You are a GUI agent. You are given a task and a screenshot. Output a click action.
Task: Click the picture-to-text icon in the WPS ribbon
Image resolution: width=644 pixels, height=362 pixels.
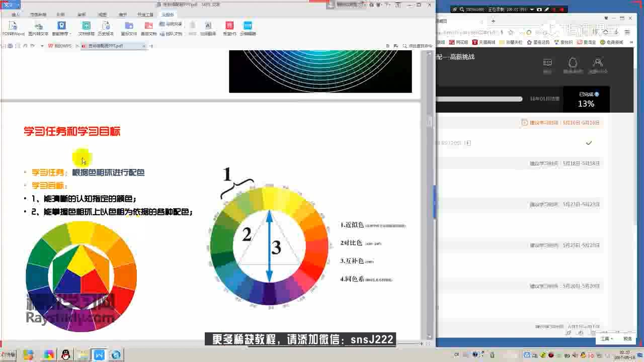pyautogui.click(x=38, y=26)
